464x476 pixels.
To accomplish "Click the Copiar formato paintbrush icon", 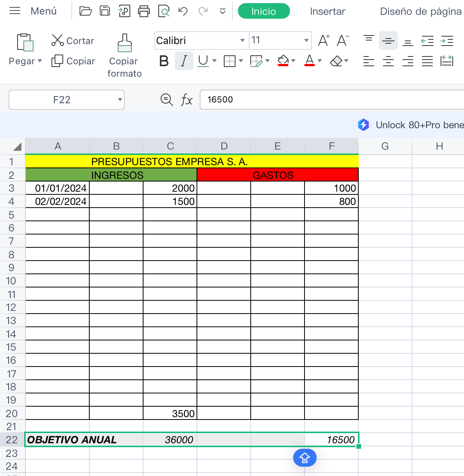I will pos(124,43).
